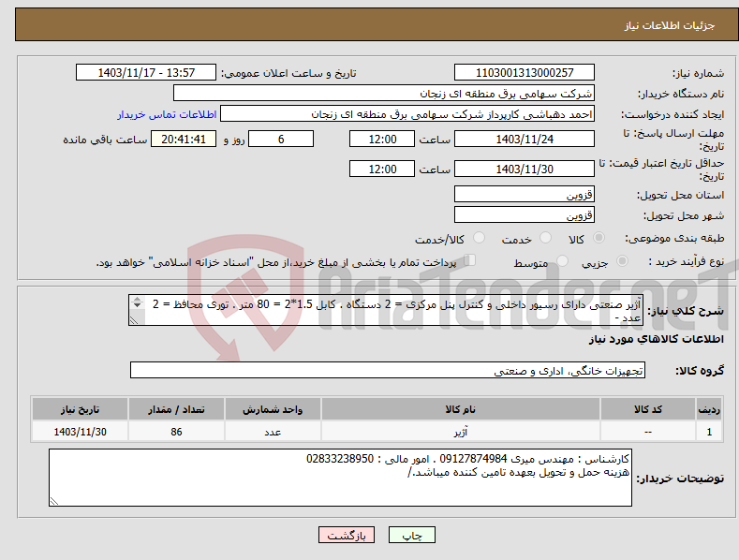Click remaining time field 20:41:41
Image resolution: width=739 pixels, height=560 pixels.
tap(184, 139)
